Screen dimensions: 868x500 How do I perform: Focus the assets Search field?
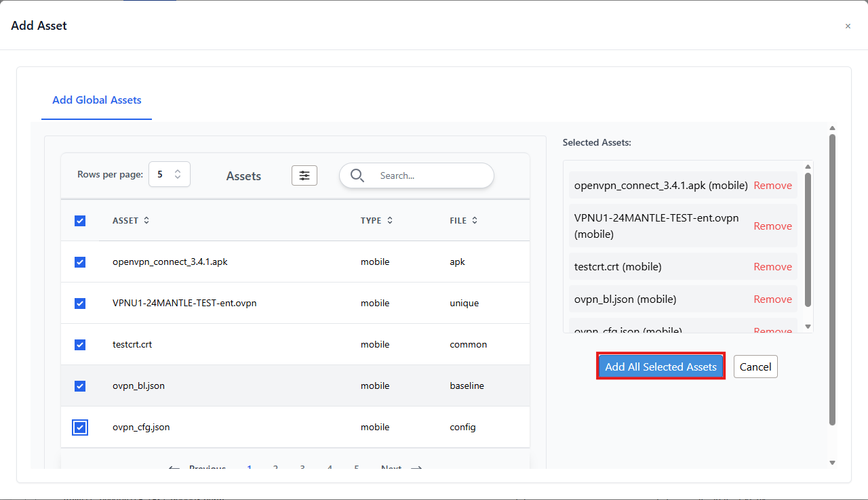point(416,175)
